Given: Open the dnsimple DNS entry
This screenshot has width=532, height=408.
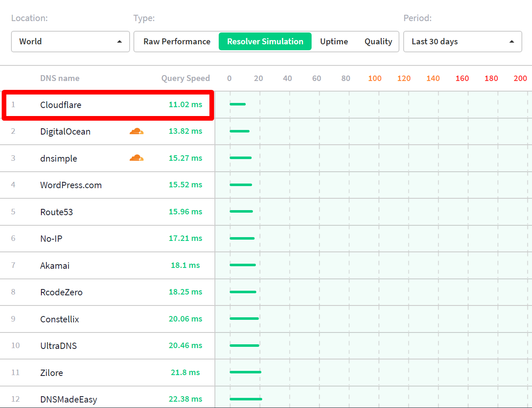Looking at the screenshot, I should [x=59, y=158].
